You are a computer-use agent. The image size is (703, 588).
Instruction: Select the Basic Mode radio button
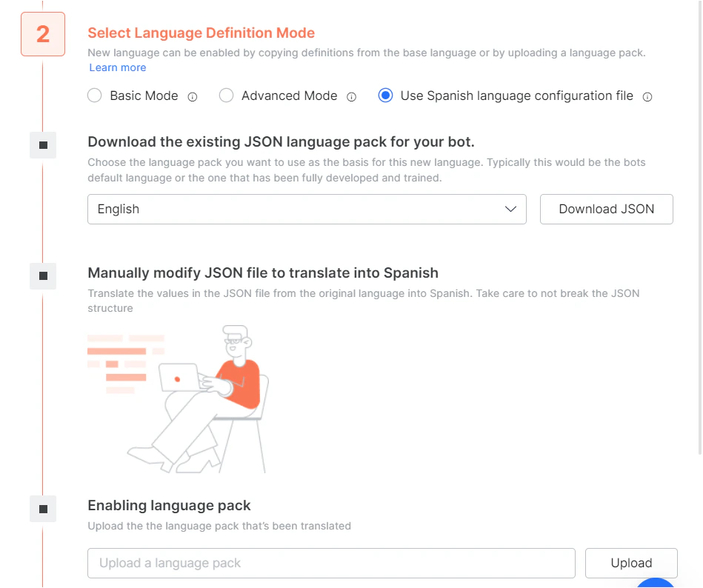click(94, 96)
